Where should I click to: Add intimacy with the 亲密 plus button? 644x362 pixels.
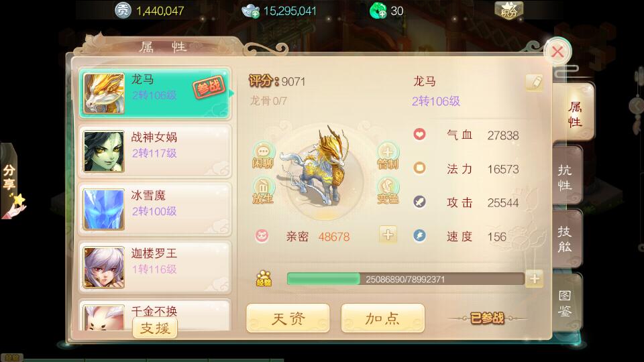[x=388, y=235]
